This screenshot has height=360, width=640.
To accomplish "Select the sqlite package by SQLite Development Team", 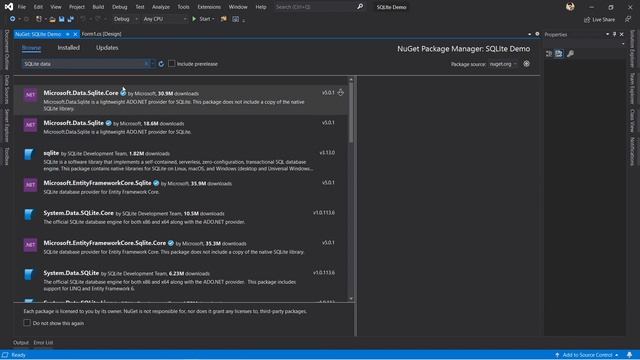I will [x=182, y=160].
